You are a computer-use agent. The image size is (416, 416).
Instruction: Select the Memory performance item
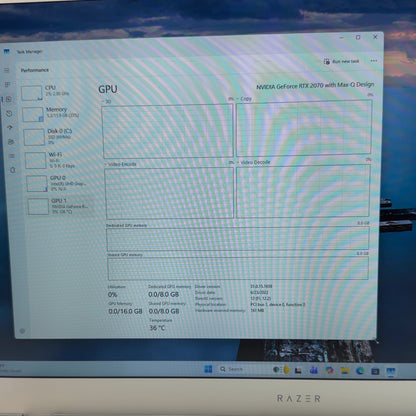pyautogui.click(x=54, y=114)
